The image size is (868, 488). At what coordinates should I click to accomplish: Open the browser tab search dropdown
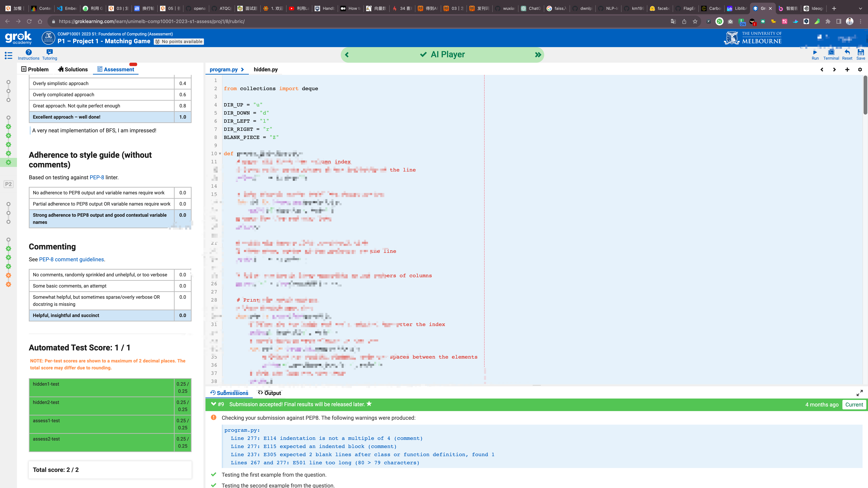860,8
